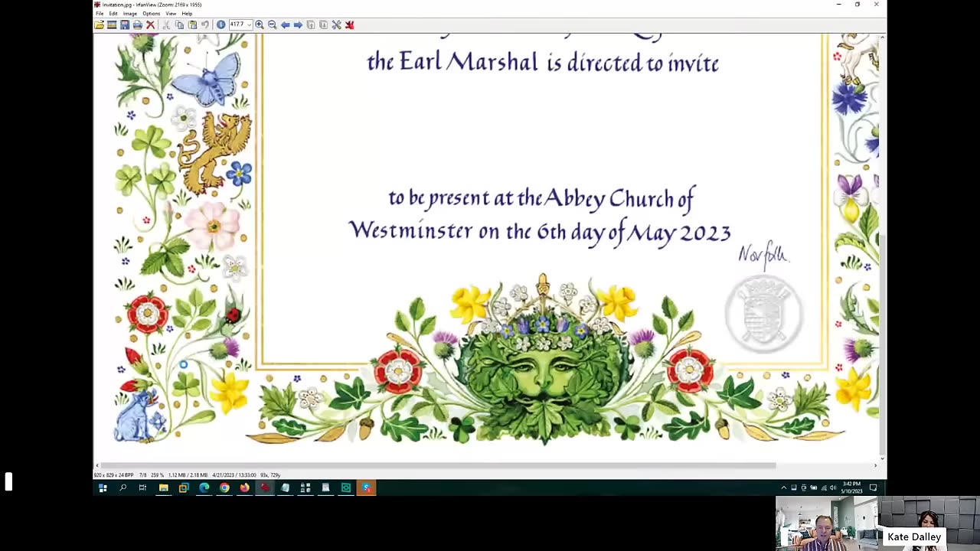
Task: Click the next page icon
Action: coord(323,24)
